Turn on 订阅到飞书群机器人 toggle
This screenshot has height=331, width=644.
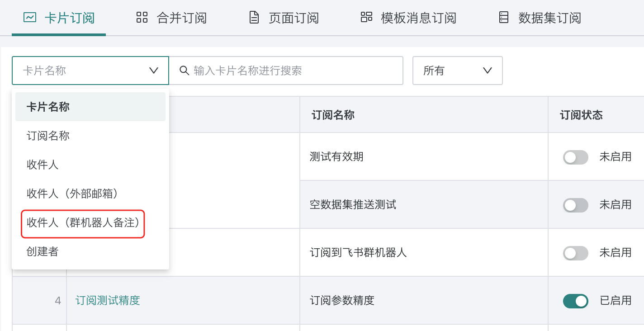575,253
